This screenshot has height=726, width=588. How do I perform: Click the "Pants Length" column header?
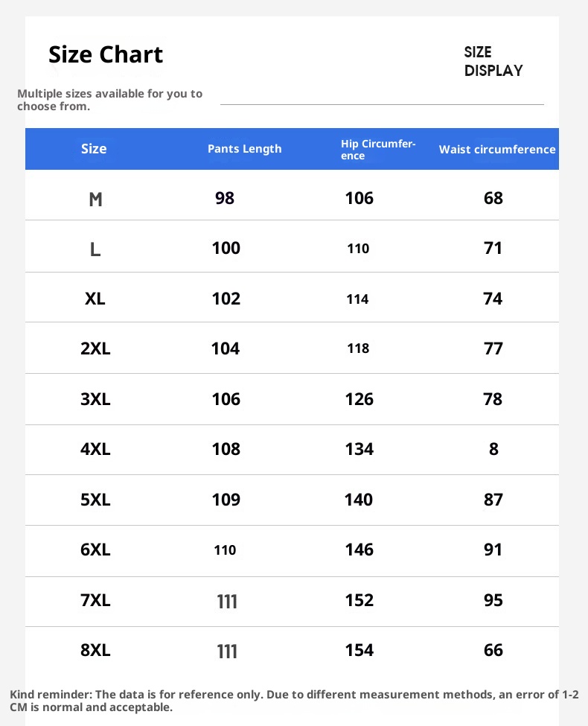pos(244,149)
